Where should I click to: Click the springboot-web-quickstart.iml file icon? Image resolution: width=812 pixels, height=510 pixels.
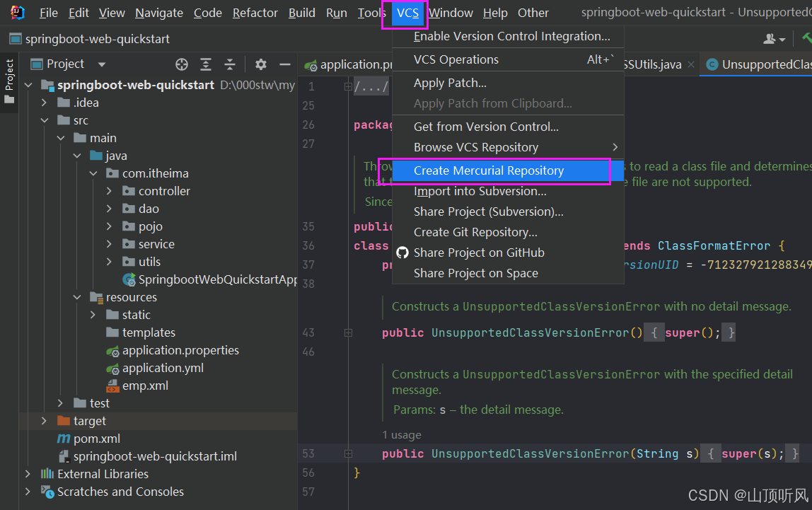click(x=64, y=456)
